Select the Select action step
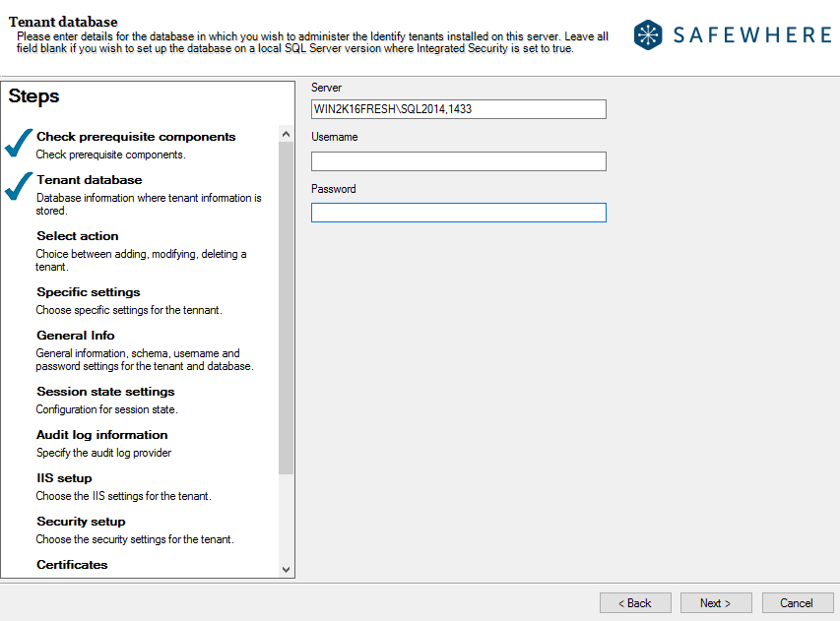The image size is (840, 621). click(77, 236)
